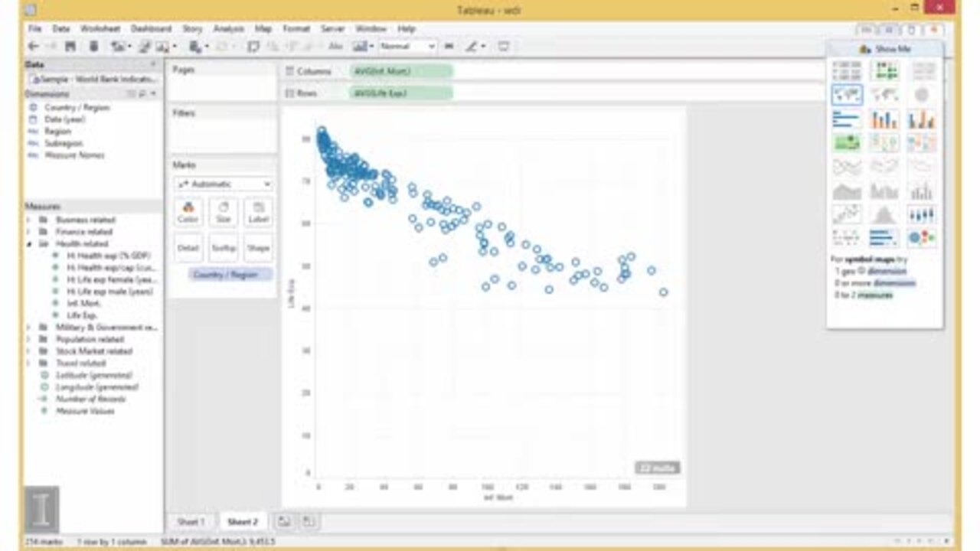This screenshot has height=551, width=980.
Task: Select the symbol map chart in Show Me
Action: [x=847, y=95]
